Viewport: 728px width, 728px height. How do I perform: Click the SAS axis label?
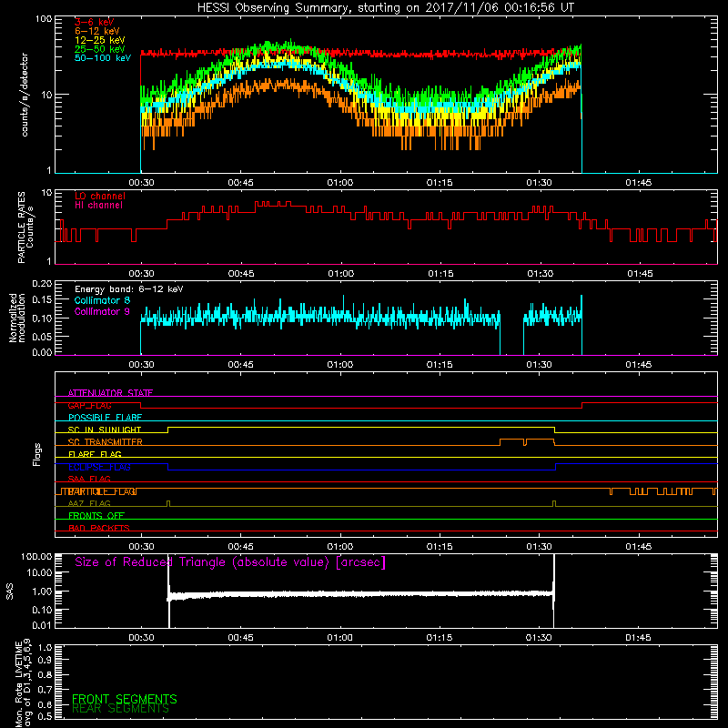[9, 591]
